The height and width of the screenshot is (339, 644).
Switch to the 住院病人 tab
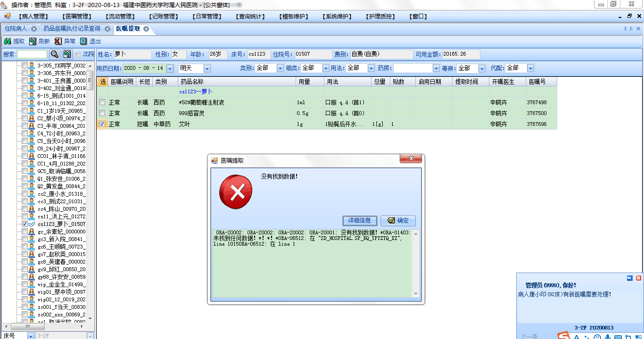16,29
